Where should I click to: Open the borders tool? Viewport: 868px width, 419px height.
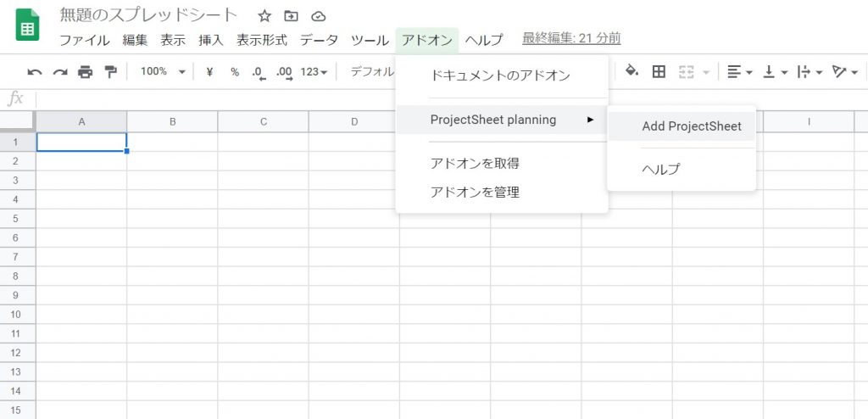pos(659,71)
